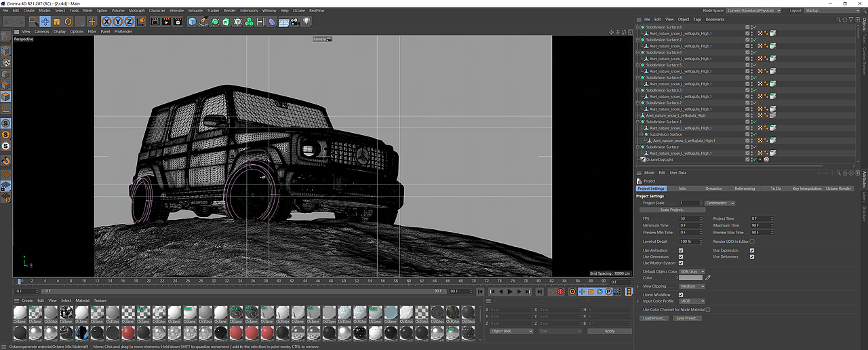Click the Record Active Objects button

click(x=552, y=292)
